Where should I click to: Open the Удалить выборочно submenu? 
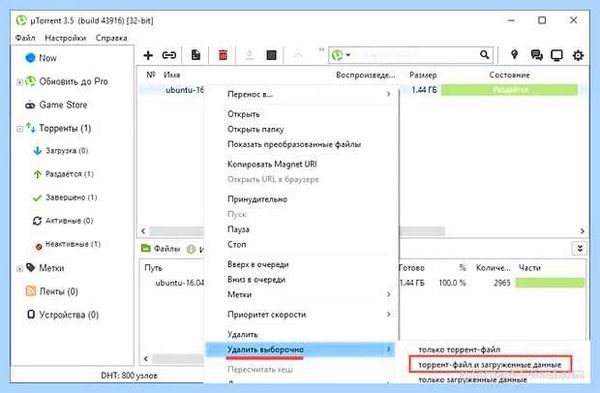[x=301, y=349]
